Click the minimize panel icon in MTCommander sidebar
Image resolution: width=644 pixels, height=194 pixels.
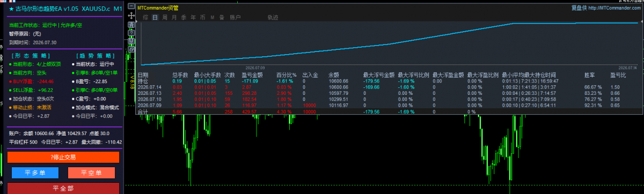tap(131, 6)
